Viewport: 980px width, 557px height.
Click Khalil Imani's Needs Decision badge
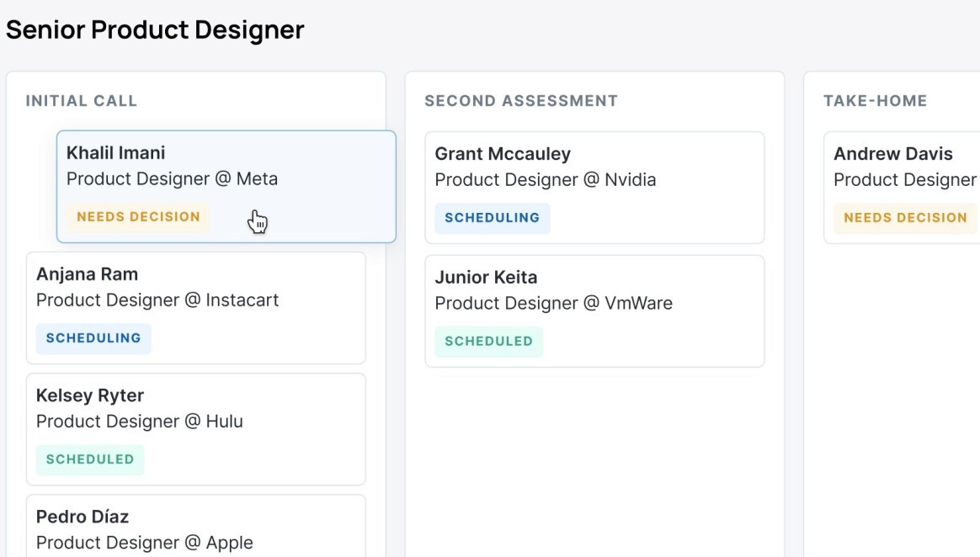click(x=138, y=217)
